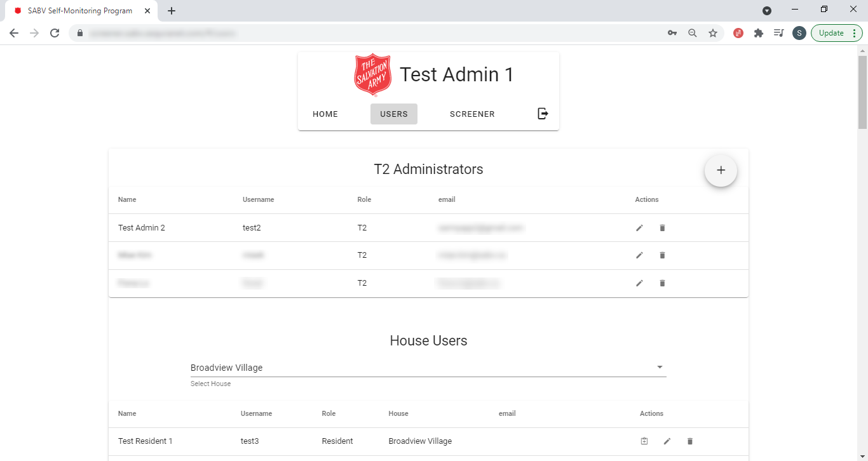Click the logout icon in the header

pyautogui.click(x=543, y=114)
